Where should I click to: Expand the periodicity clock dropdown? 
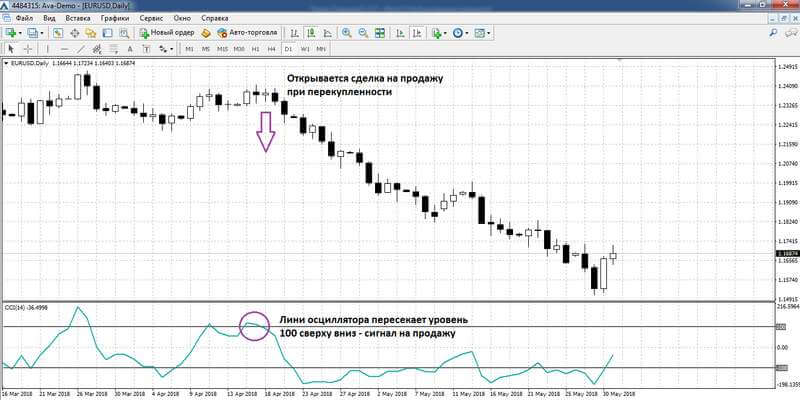pos(467,33)
